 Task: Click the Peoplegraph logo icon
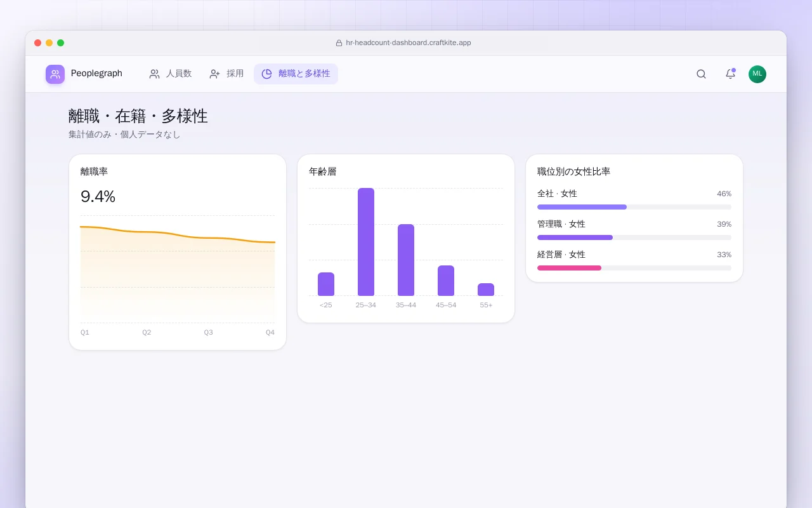[x=55, y=74]
